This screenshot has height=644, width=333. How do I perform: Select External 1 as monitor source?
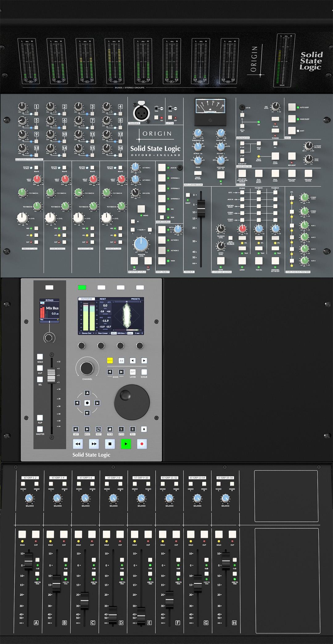[x=162, y=178]
